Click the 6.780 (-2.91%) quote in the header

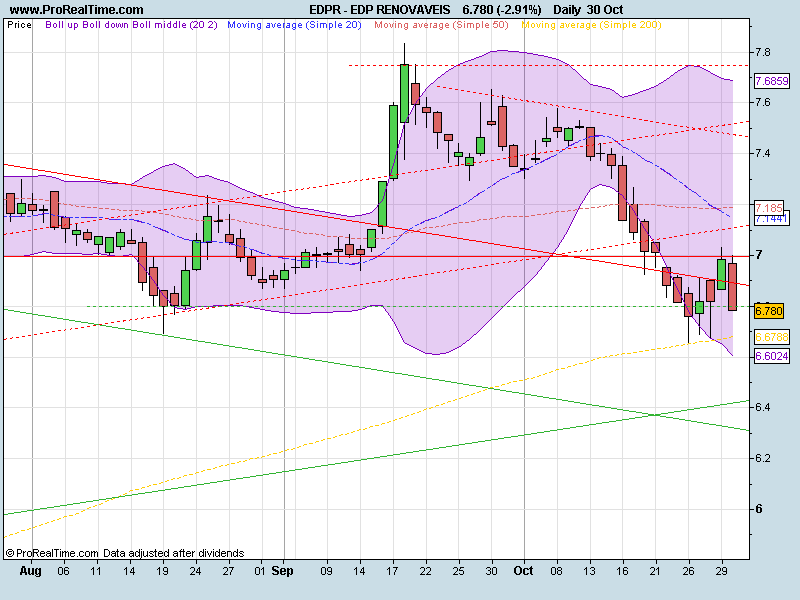tap(502, 10)
